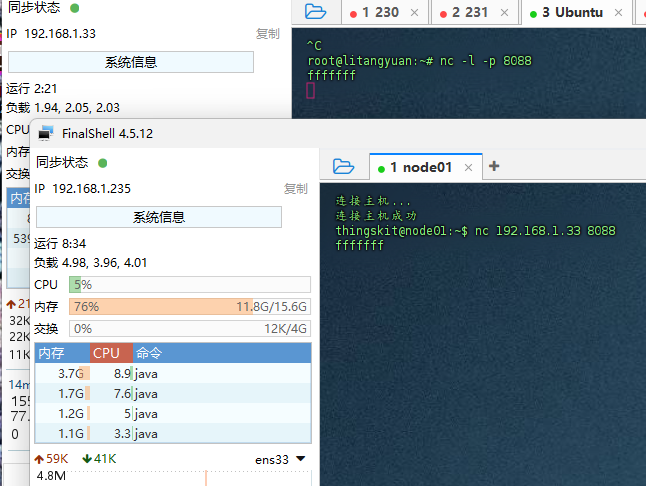Add a new tab with the plus button

click(493, 166)
